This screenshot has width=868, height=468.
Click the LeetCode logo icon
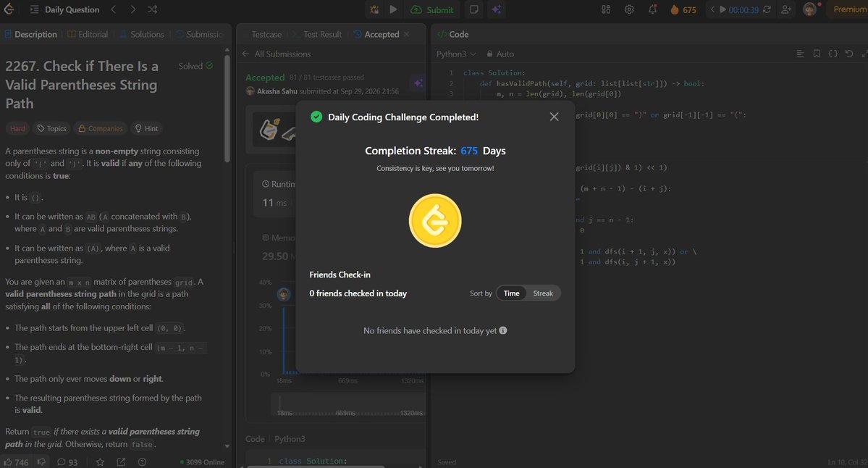(9, 9)
